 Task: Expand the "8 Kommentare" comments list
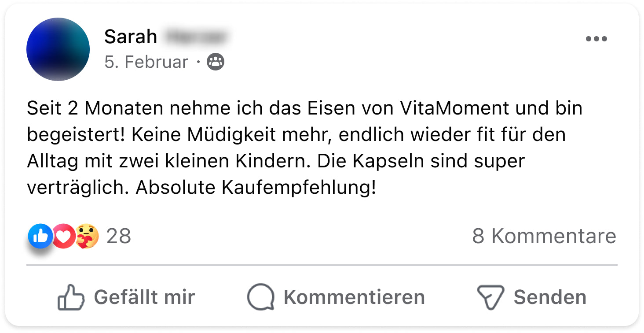tap(544, 236)
